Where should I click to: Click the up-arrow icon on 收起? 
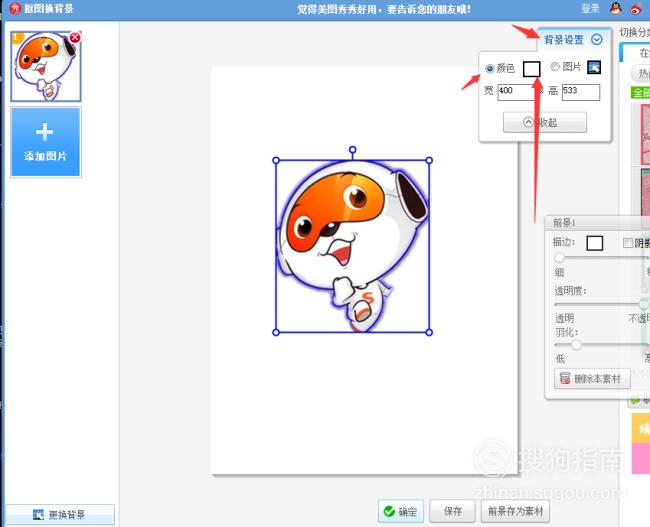528,122
